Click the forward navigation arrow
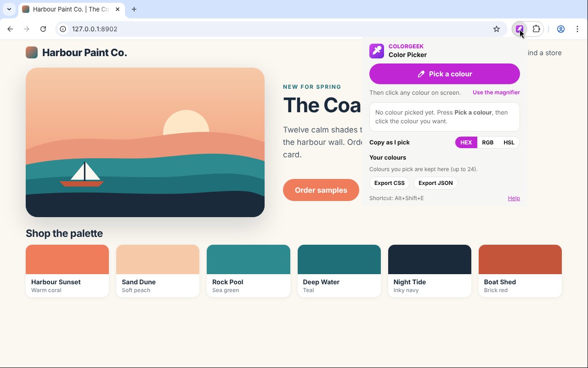The width and height of the screenshot is (588, 368). coord(27,29)
